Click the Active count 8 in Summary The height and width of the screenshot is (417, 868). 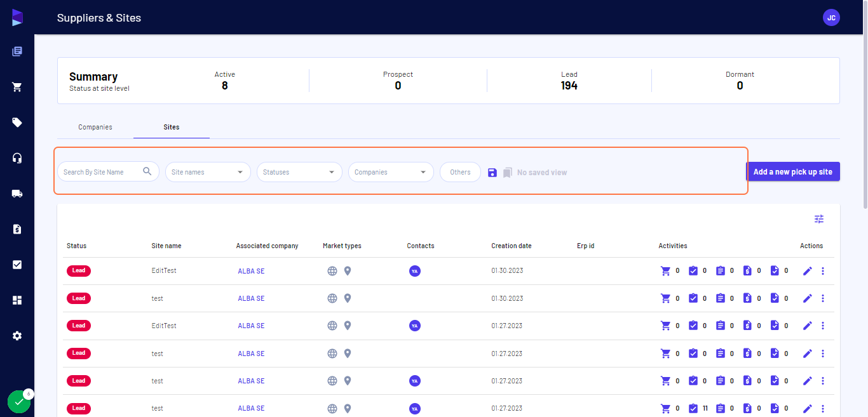[225, 86]
